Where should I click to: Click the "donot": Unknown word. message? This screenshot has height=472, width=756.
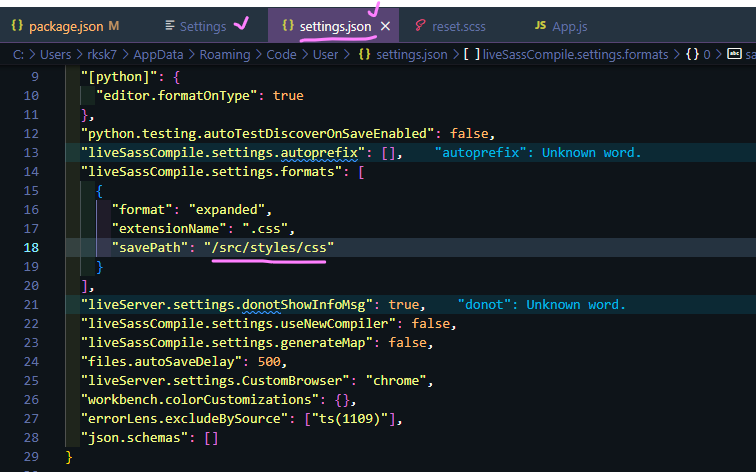click(541, 305)
